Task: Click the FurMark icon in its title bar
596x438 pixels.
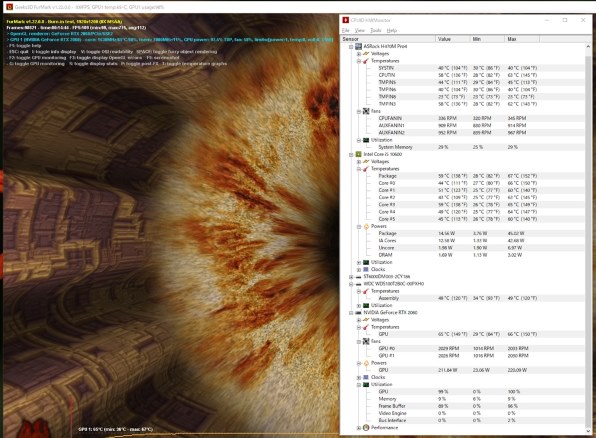Action: pos(9,7)
